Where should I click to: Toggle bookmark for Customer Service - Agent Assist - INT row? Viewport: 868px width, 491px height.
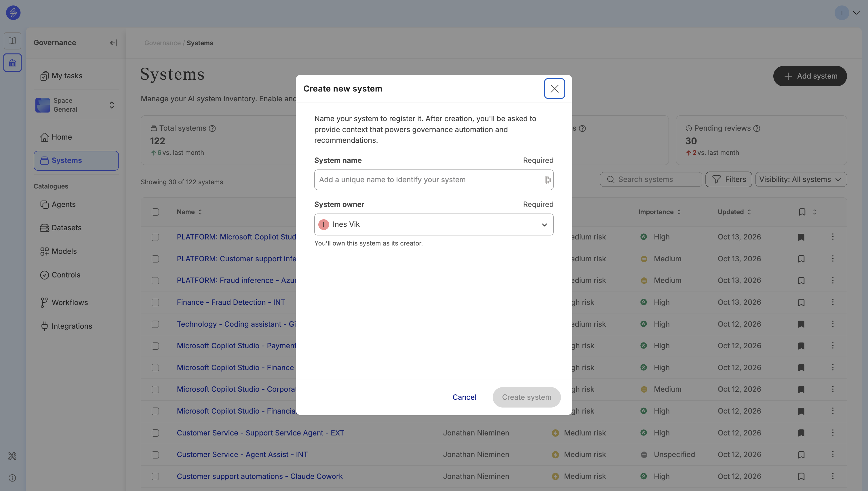[801, 454]
